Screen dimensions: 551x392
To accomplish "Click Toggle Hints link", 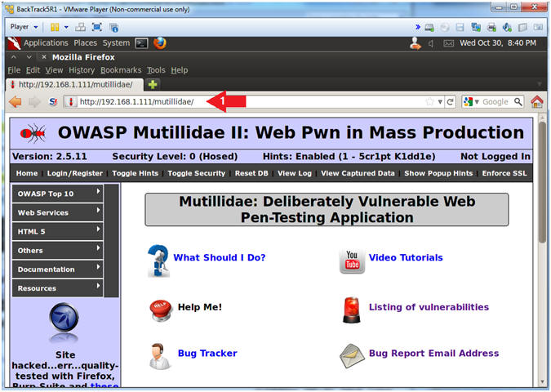I will [135, 173].
